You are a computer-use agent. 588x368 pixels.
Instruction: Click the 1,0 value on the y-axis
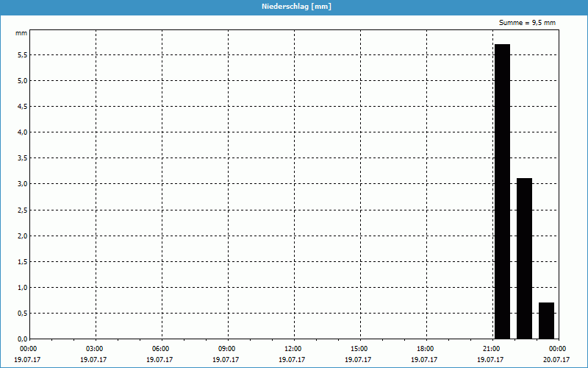coord(21,288)
